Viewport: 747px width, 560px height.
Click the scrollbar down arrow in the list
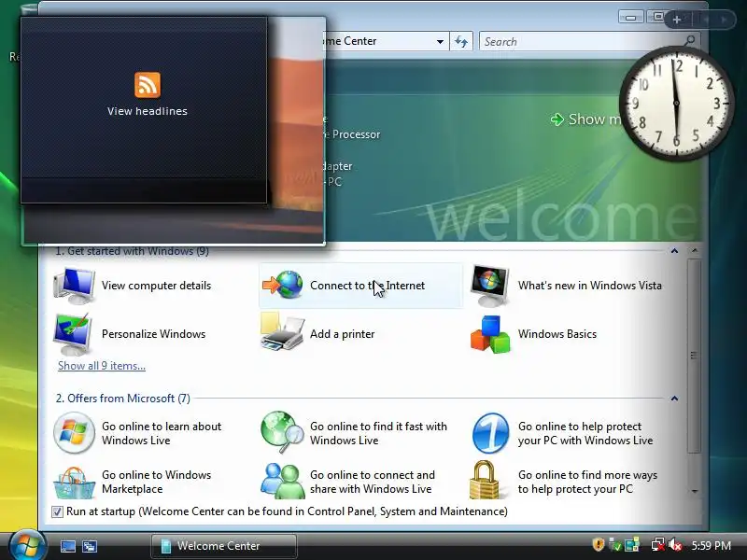[695, 491]
